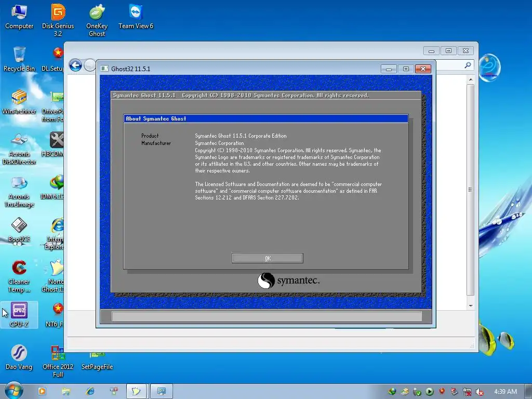The height and width of the screenshot is (399, 532).
Task: Minimize the Ghost32 11.5.1 window
Action: pyautogui.click(x=389, y=69)
